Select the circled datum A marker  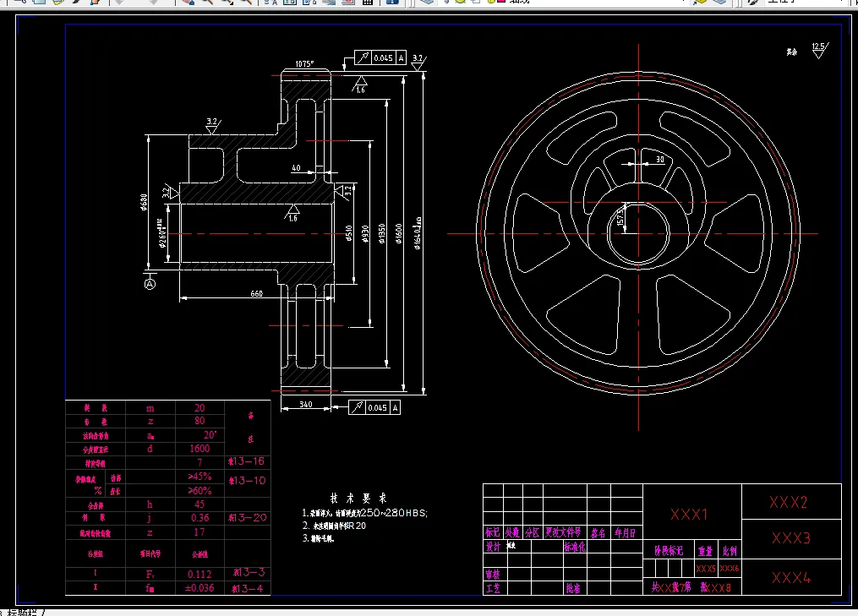click(150, 284)
